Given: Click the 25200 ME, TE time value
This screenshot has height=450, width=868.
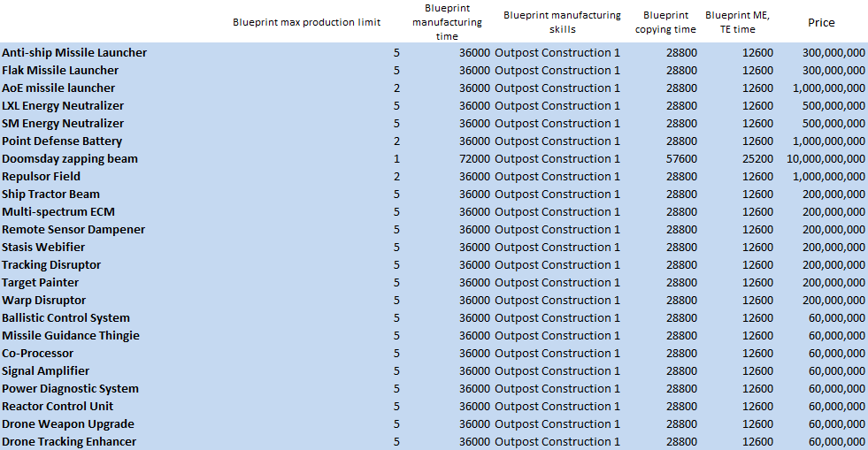Looking at the screenshot, I should click(757, 158).
